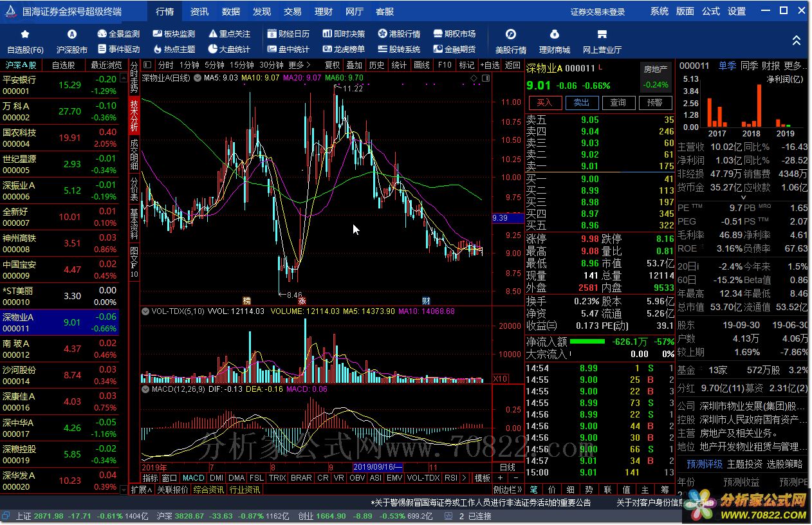Select the 1分钟 period
Screen dimensions: 812x525
click(189, 65)
